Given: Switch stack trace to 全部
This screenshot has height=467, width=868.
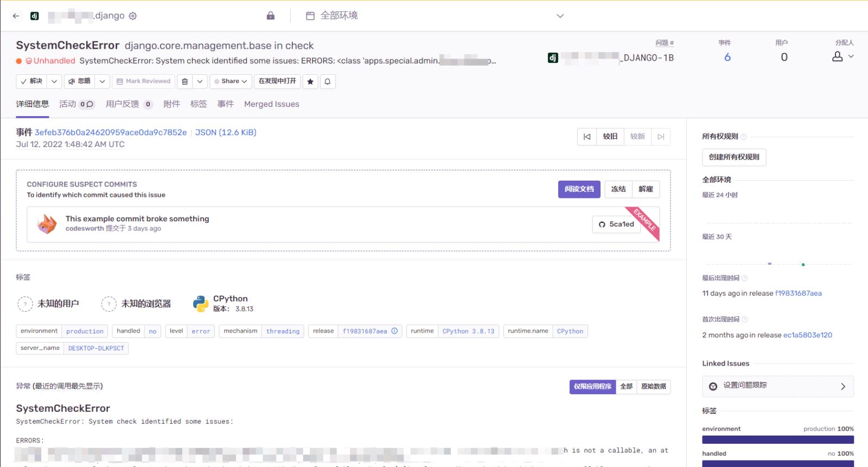Looking at the screenshot, I should point(626,387).
